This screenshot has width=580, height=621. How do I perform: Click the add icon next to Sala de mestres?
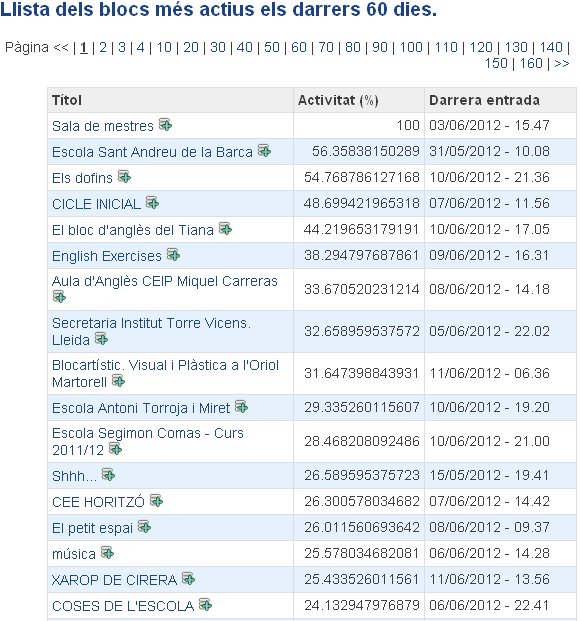point(165,125)
